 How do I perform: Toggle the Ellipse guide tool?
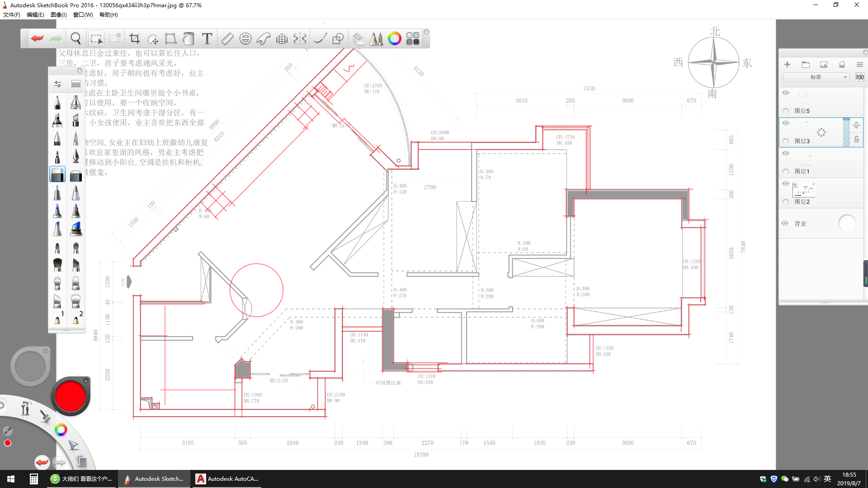(x=245, y=38)
